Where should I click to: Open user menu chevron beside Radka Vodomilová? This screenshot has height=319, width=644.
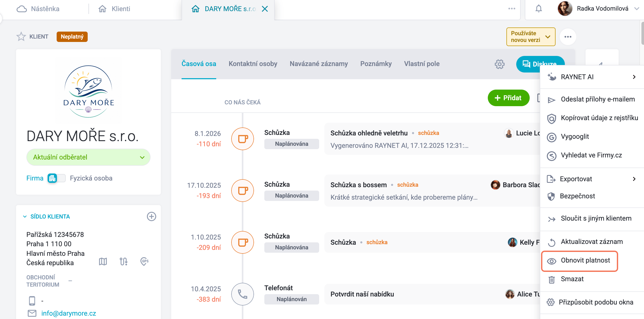[636, 9]
